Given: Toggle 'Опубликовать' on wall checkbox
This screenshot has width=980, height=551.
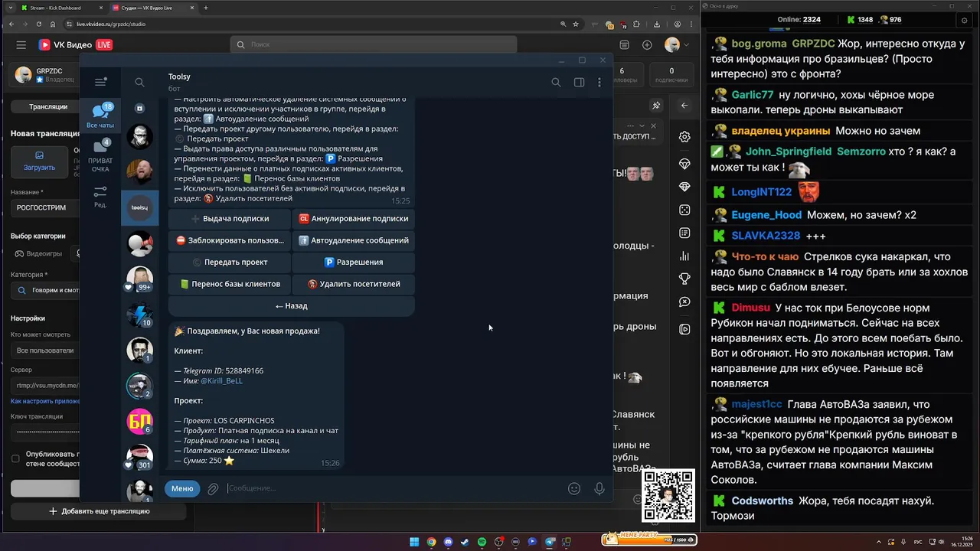Looking at the screenshot, I should 15,458.
